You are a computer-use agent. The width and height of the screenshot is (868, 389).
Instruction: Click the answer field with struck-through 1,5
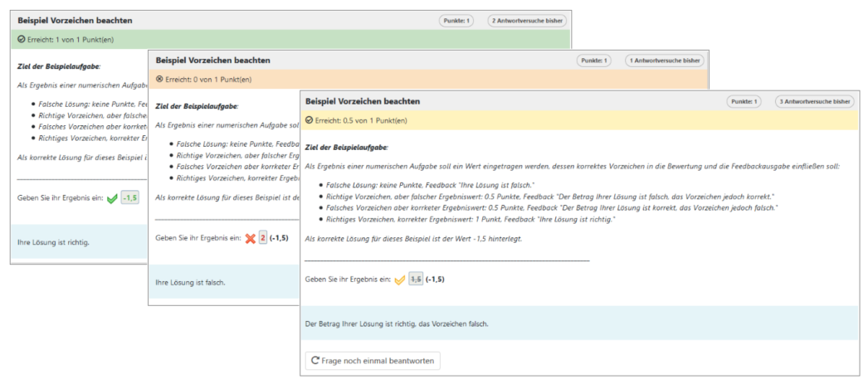pos(415,280)
